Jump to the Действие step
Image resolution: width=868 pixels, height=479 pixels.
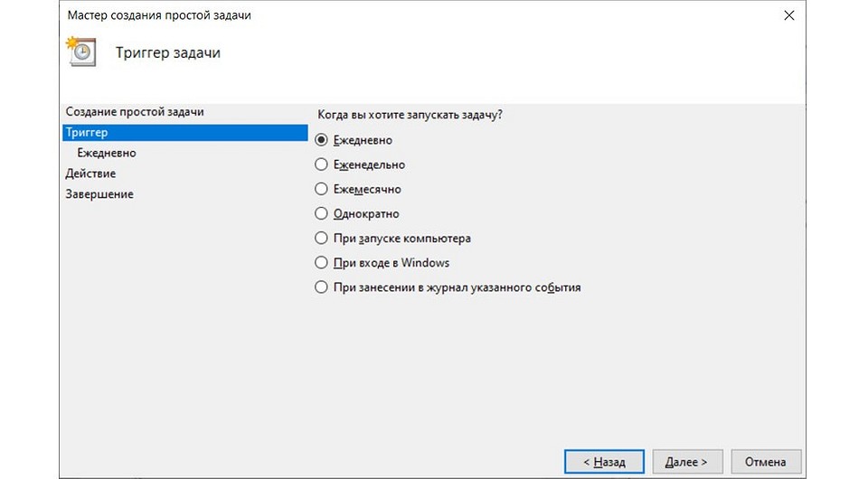click(x=90, y=174)
